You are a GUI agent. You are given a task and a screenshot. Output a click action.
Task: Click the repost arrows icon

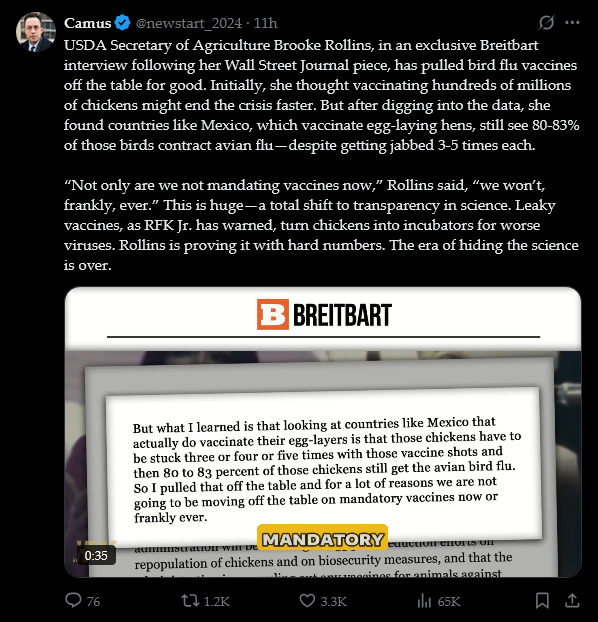click(x=190, y=600)
